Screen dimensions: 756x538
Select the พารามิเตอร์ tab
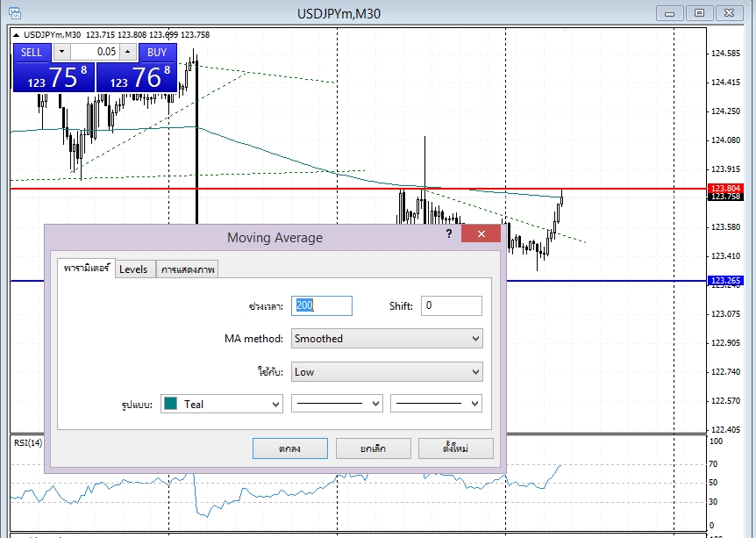click(86, 268)
